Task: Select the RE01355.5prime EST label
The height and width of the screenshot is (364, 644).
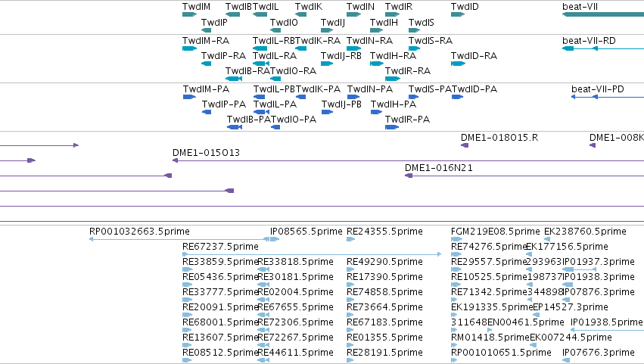Action: coord(384,338)
